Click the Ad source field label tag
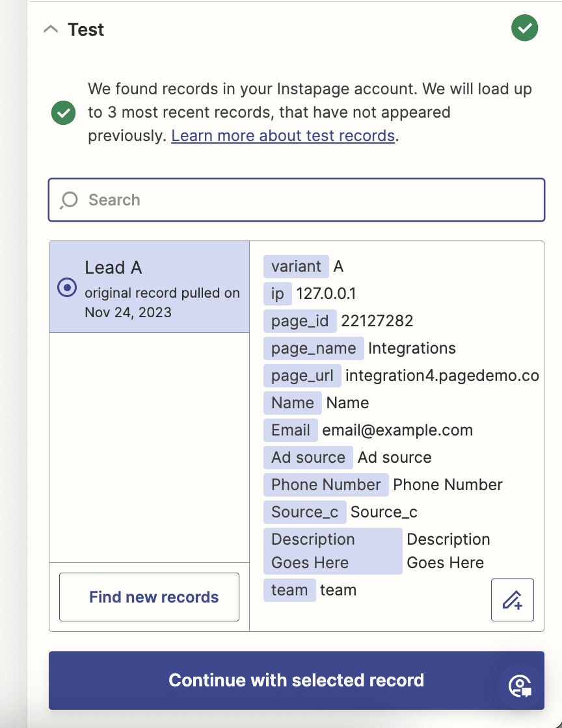The image size is (562, 728). pos(308,458)
